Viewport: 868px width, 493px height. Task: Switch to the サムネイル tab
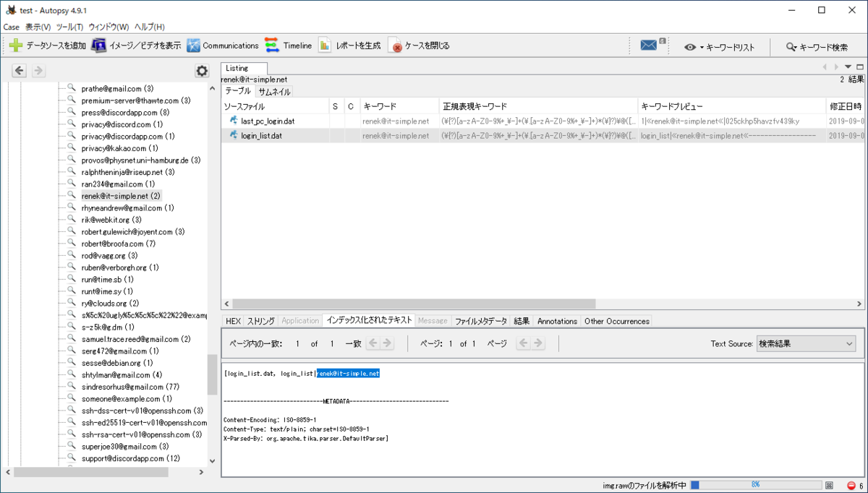point(276,91)
